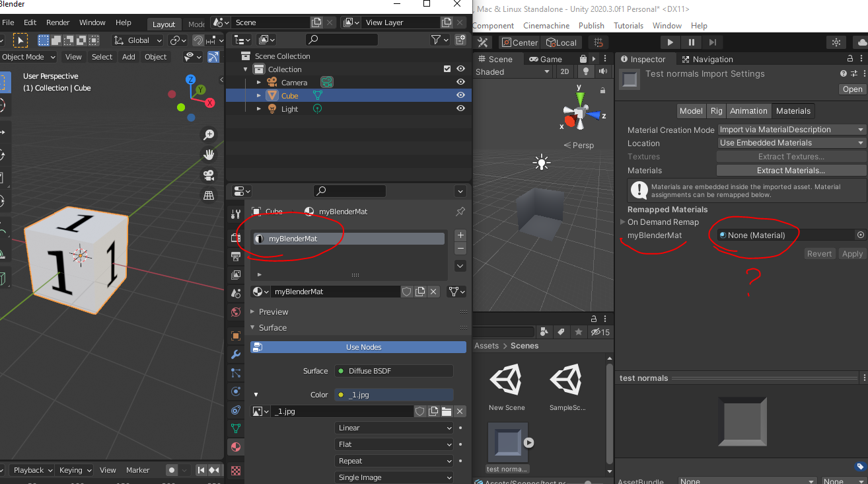
Task: Hide the Cube in Blender outliner
Action: pyautogui.click(x=460, y=95)
